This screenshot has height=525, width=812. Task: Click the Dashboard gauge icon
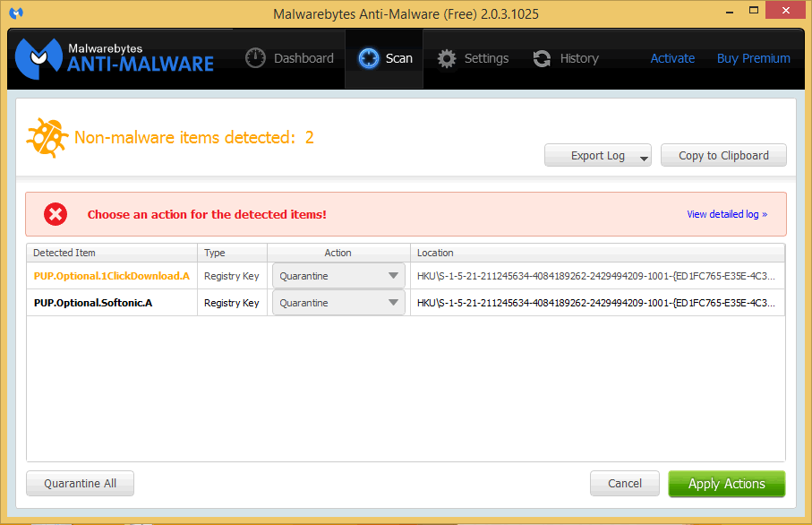(x=256, y=58)
